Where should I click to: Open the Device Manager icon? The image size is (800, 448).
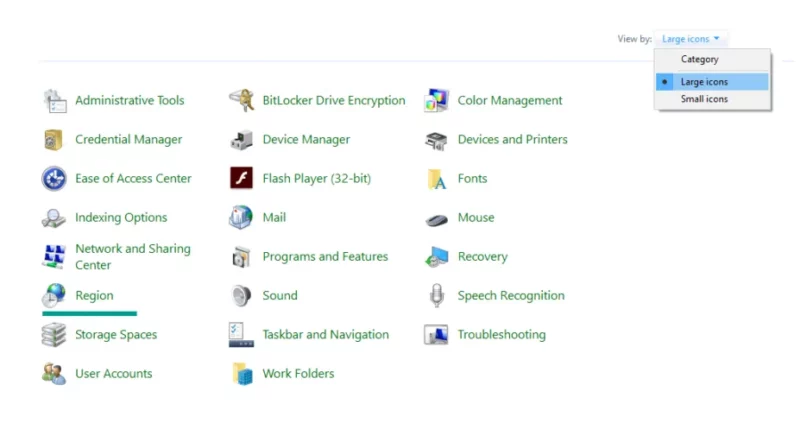pos(241,140)
